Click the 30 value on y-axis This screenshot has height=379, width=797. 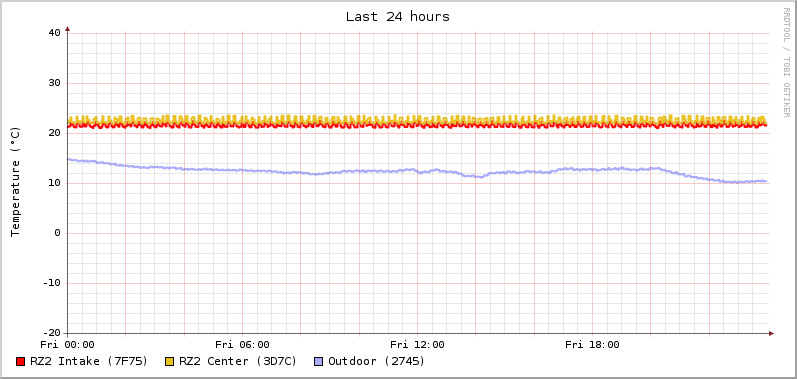54,83
